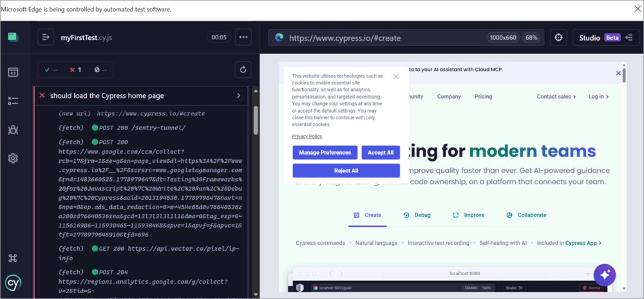Click the GET 200 api.vector.co log entry
Viewport: 644px width, 299px height.
(x=150, y=254)
